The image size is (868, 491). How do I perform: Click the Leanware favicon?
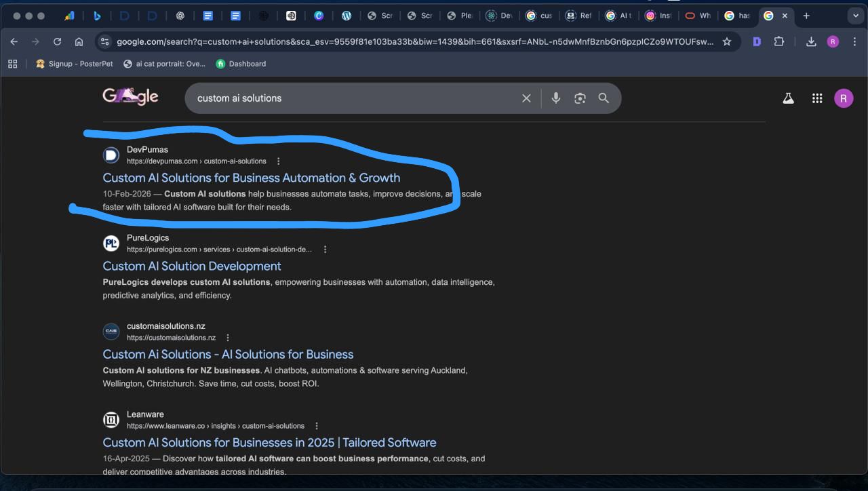pos(111,420)
